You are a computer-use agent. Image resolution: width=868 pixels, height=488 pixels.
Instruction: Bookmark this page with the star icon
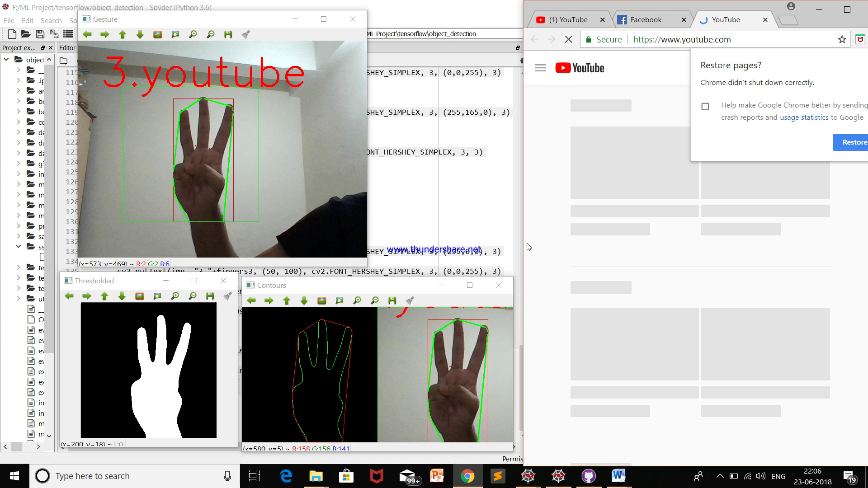(841, 40)
